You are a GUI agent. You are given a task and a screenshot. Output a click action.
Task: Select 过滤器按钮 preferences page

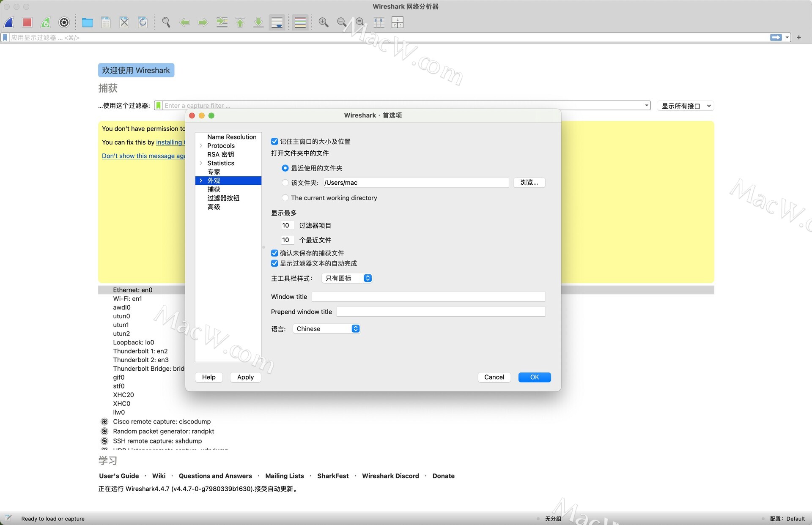point(223,198)
